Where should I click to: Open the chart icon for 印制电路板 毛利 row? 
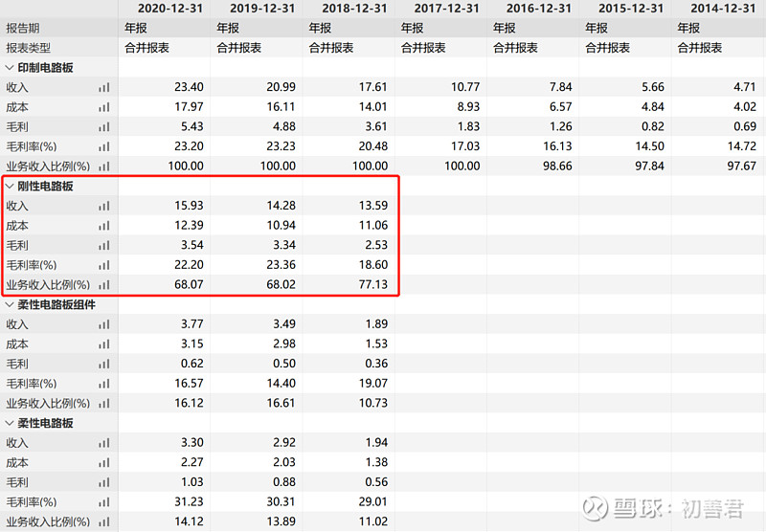pyautogui.click(x=104, y=127)
